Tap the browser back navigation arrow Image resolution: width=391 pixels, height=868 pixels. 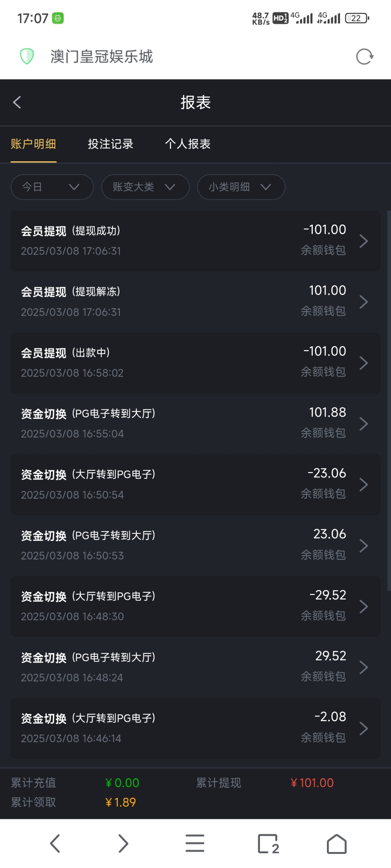click(55, 843)
